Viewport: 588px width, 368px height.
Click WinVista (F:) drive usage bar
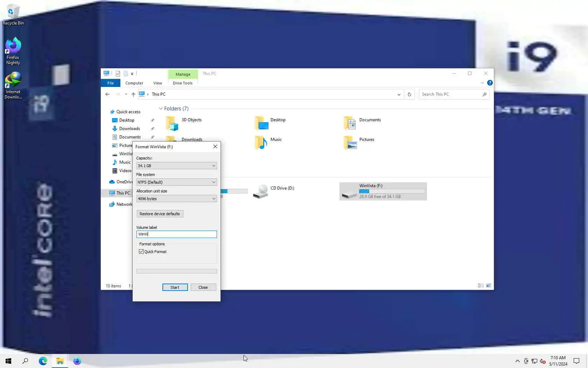click(392, 191)
